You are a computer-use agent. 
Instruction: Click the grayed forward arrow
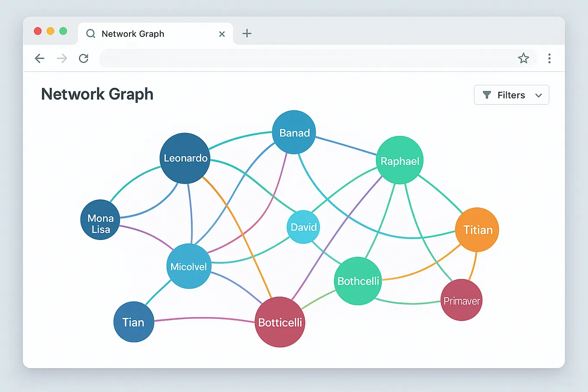pos(61,58)
